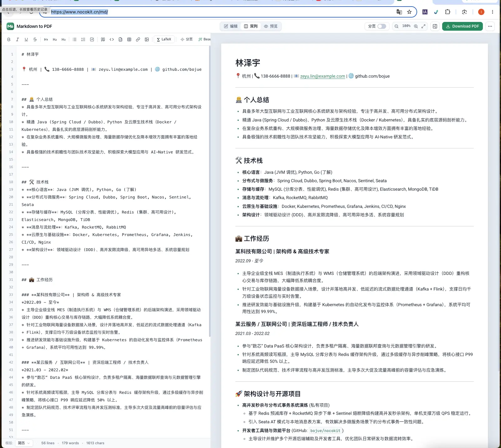501x448 pixels.
Task: Insert a table
Action: pos(129,39)
